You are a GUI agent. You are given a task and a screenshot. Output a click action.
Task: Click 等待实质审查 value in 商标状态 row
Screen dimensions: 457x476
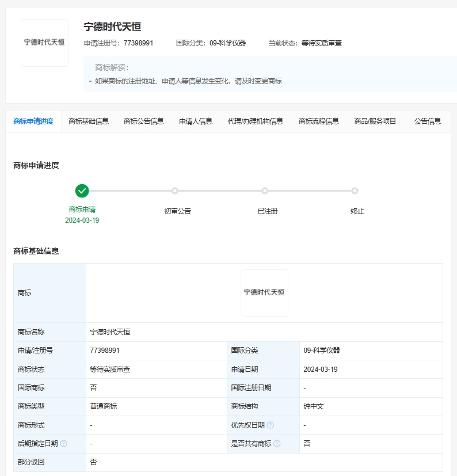(110, 370)
